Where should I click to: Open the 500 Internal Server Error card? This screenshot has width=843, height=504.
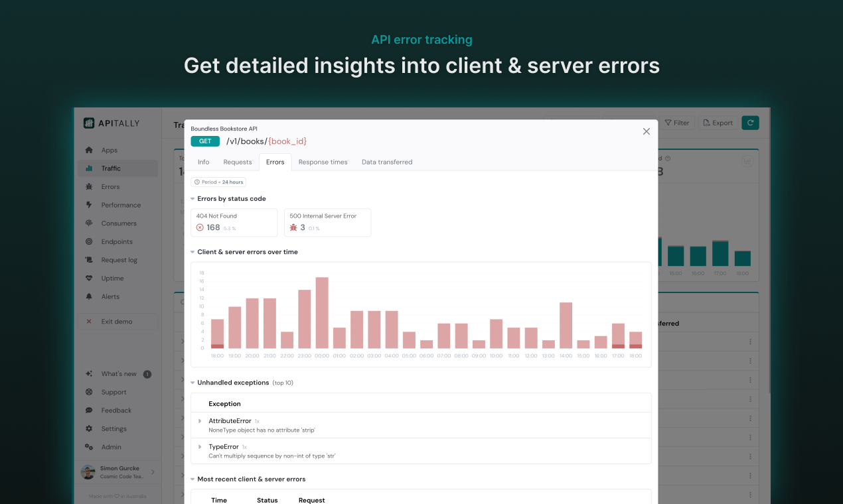click(x=328, y=223)
